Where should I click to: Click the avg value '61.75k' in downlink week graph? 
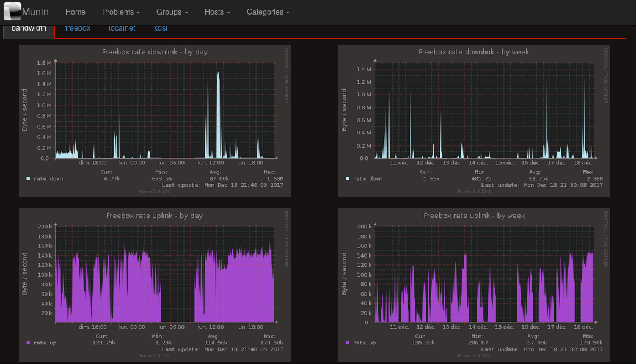tap(539, 178)
